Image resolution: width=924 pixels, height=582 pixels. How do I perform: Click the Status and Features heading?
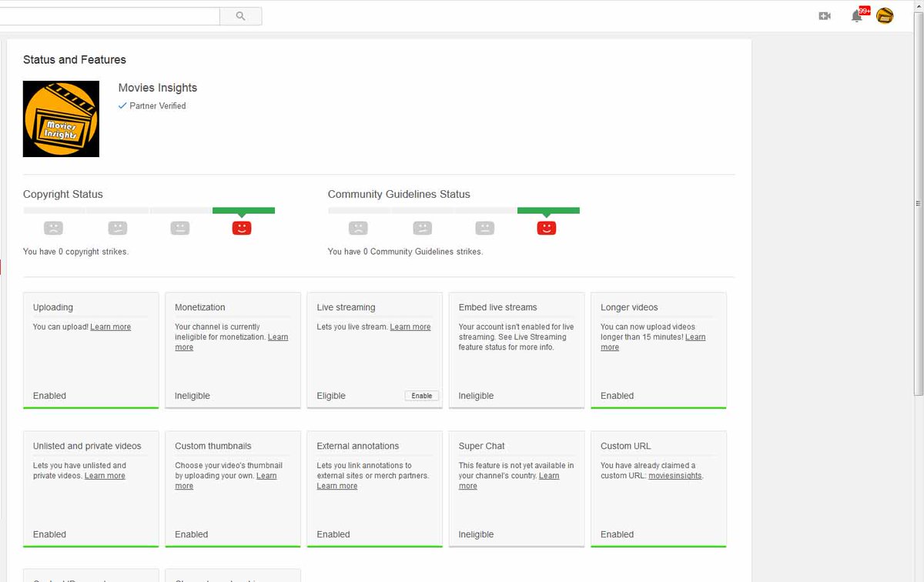coord(75,59)
